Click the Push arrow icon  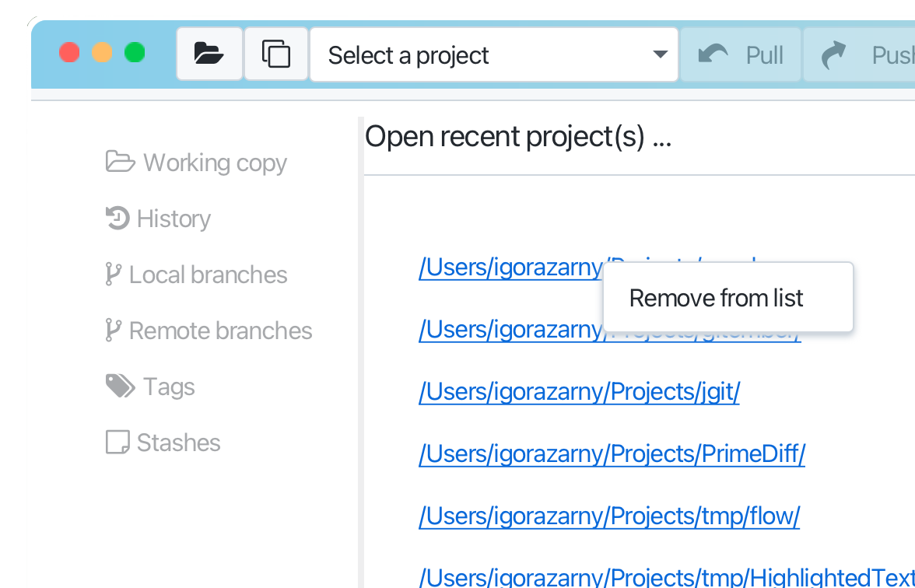(x=833, y=54)
